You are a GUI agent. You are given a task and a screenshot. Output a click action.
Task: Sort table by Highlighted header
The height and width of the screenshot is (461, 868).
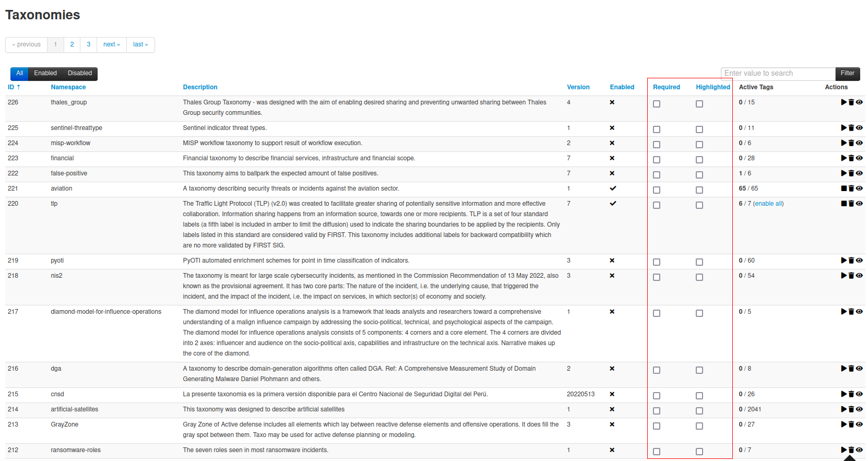(713, 87)
